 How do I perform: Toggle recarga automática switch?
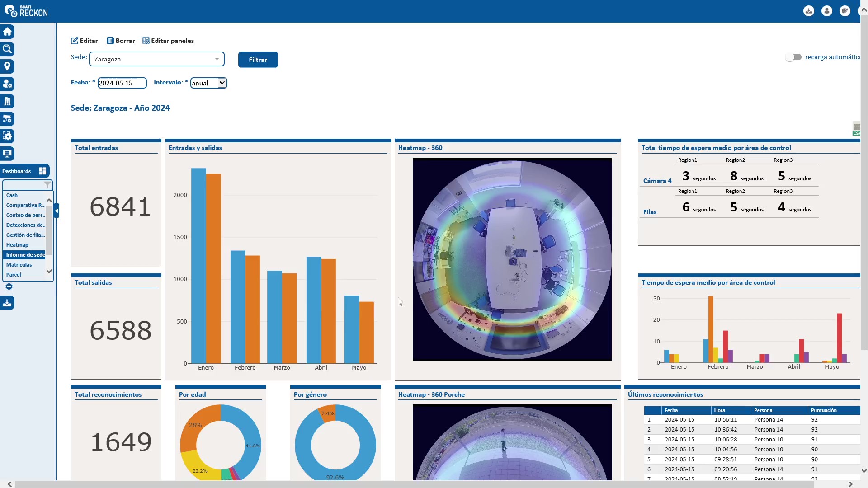[793, 57]
